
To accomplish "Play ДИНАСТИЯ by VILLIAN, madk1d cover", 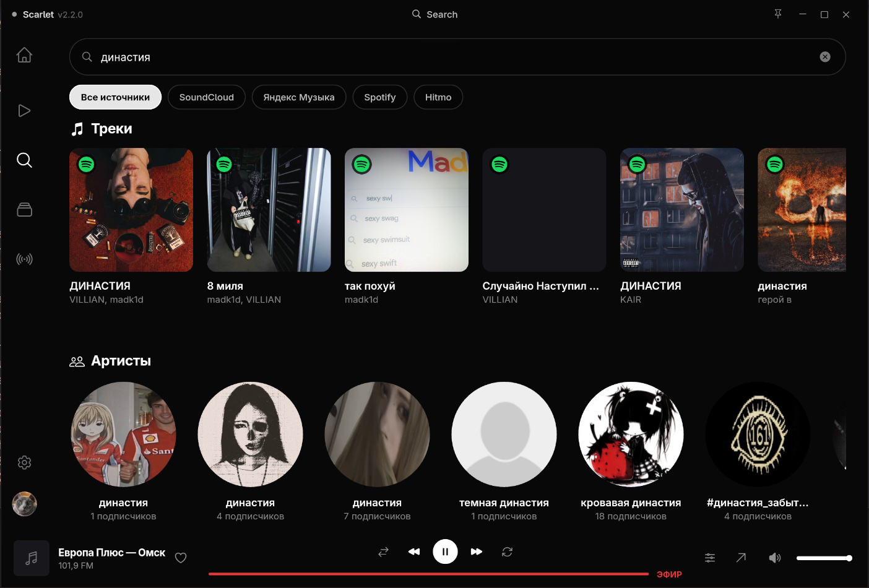I will pos(131,210).
